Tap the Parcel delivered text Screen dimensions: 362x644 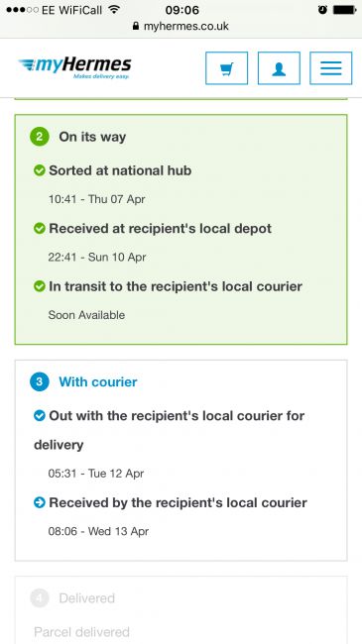coord(81,632)
